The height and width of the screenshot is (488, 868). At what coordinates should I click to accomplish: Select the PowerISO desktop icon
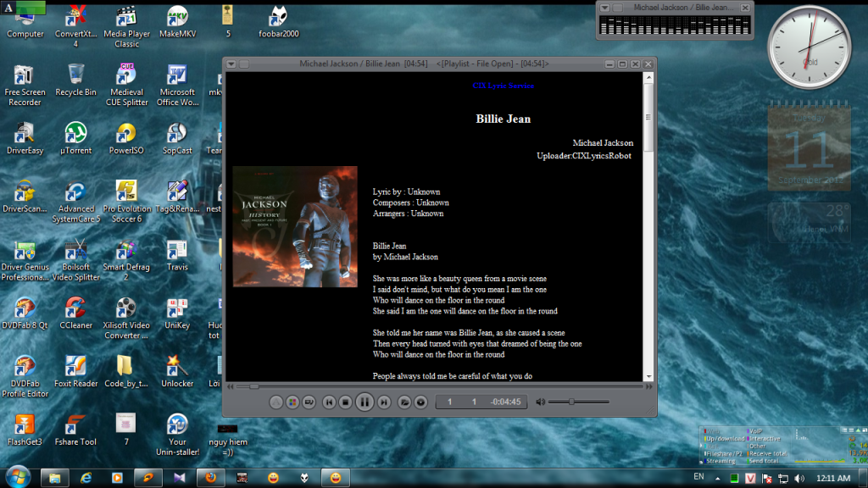pos(127,139)
